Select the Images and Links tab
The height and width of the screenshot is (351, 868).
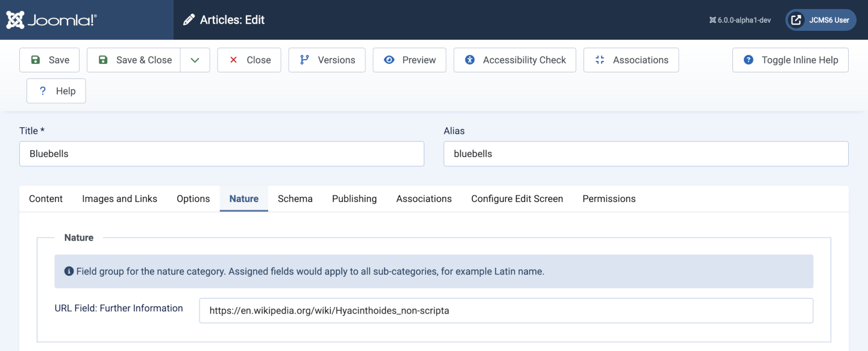[x=119, y=198]
